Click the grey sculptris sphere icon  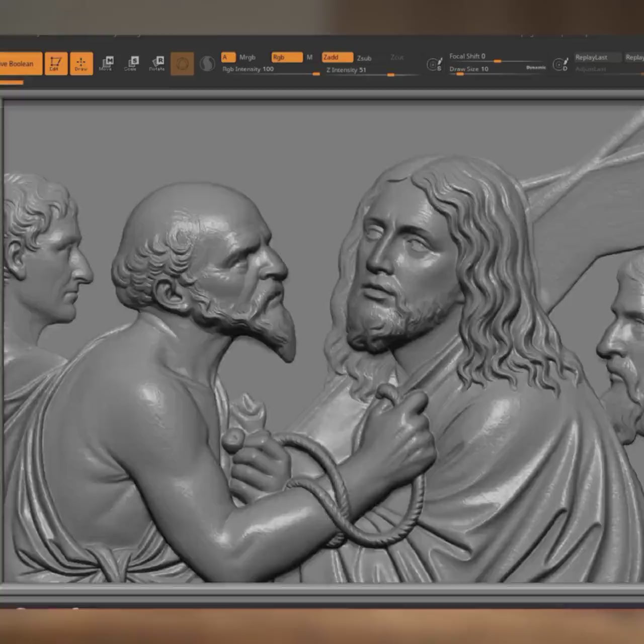207,64
